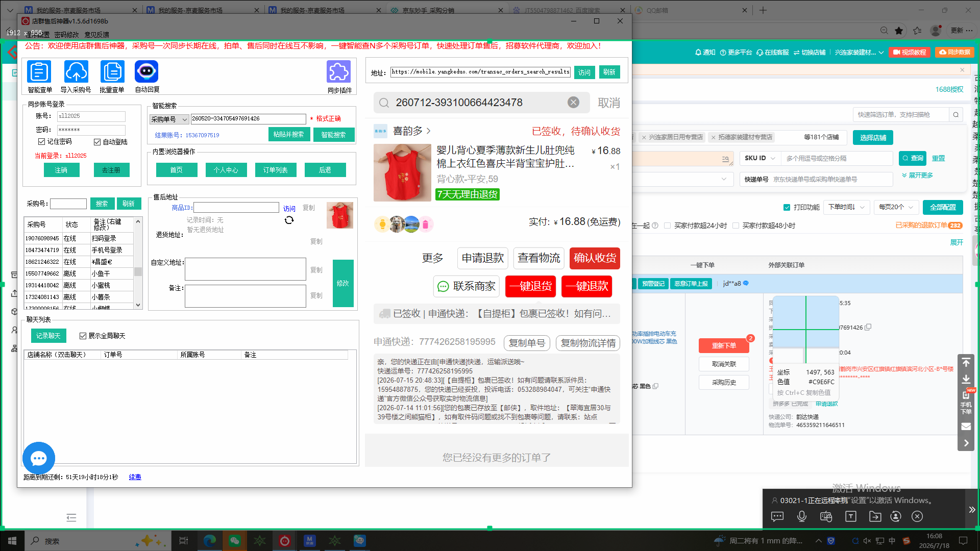Click the Windows Start button
The height and width of the screenshot is (551, 980).
point(12,541)
